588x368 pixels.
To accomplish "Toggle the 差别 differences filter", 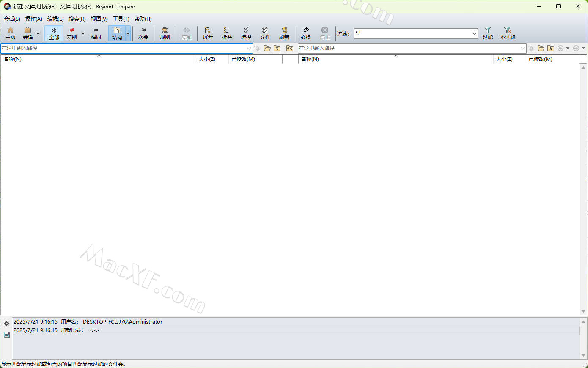I will click(72, 33).
